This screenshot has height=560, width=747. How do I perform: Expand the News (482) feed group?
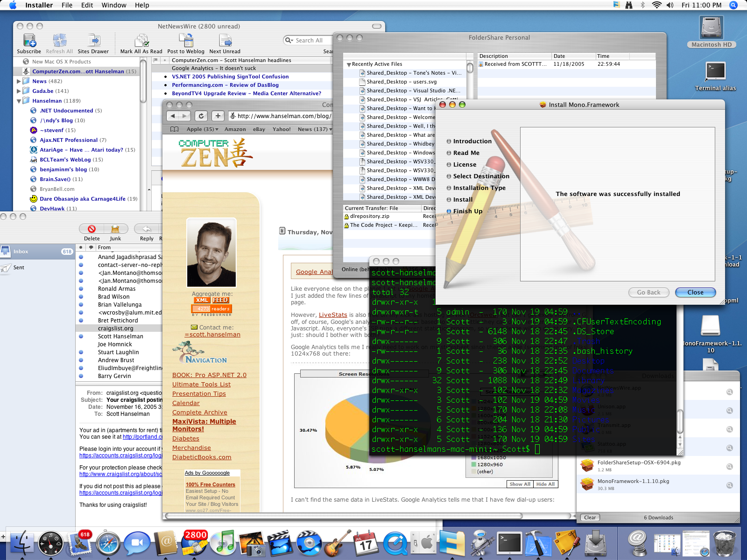click(19, 81)
